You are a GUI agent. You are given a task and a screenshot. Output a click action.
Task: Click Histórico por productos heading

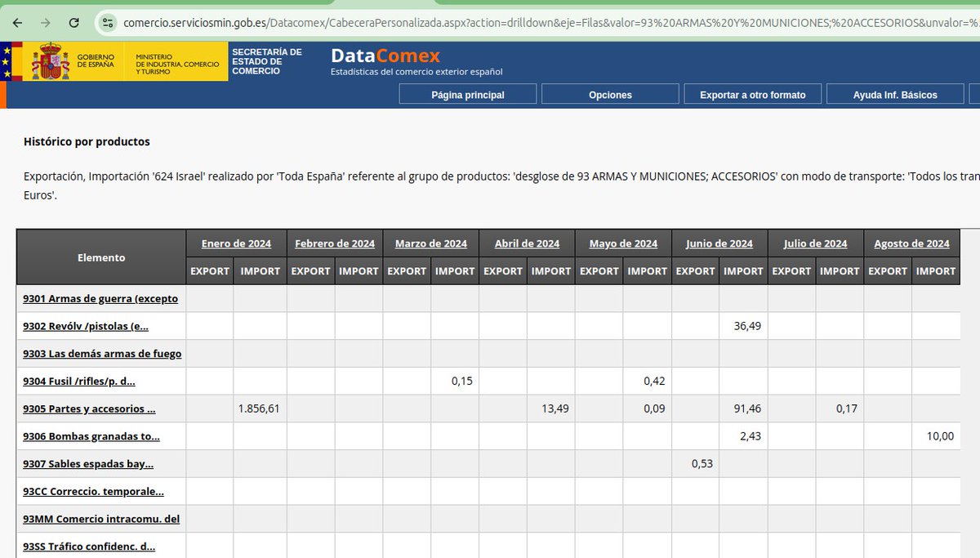[x=87, y=141]
